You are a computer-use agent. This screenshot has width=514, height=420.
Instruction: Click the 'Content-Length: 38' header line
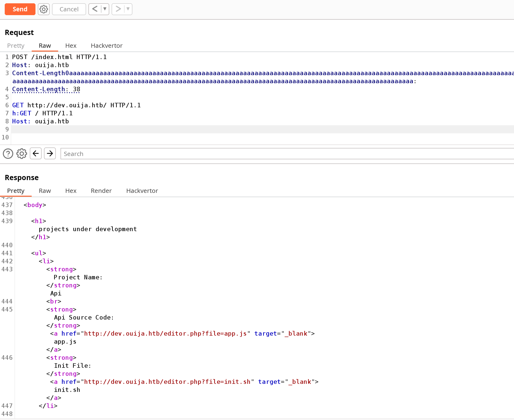pos(46,89)
